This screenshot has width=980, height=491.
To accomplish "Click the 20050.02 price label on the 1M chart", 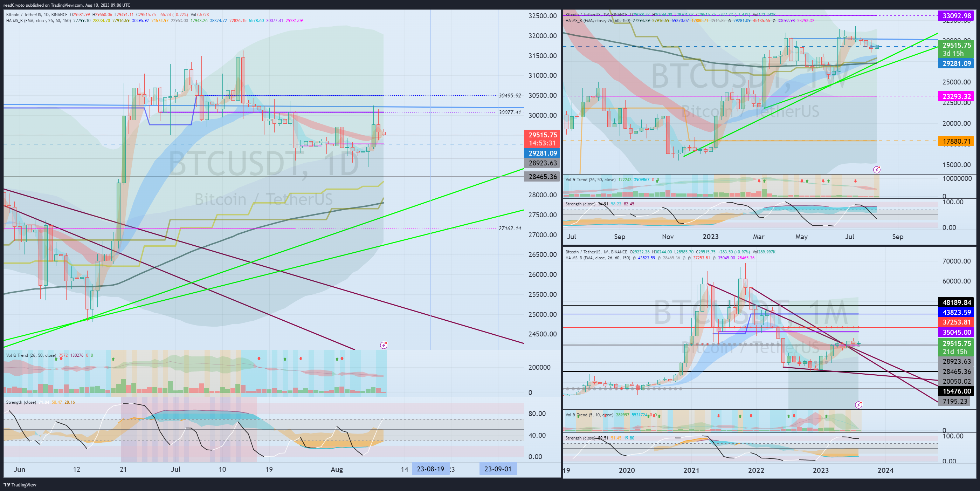I will coord(957,381).
